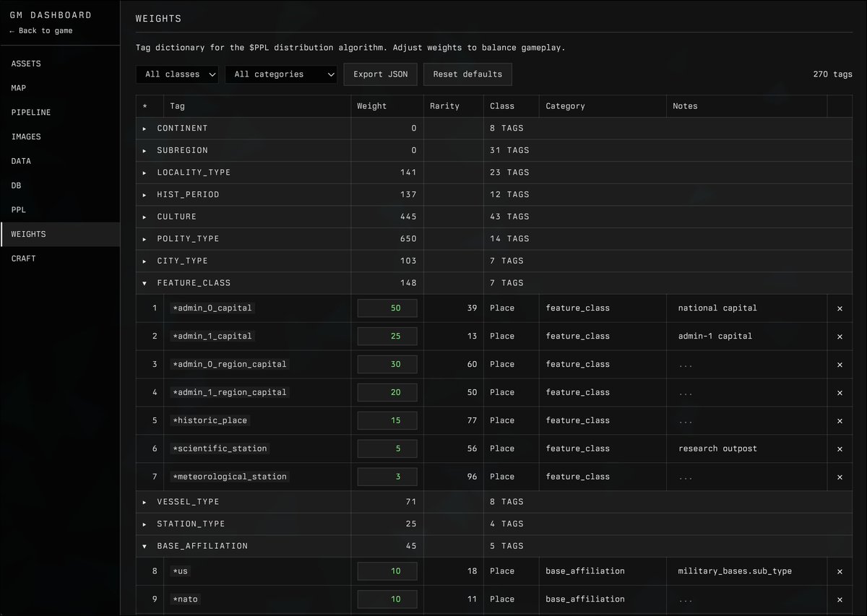Select the *admin_0_capital tag name
Viewport: 867px width, 616px height.
[x=212, y=308]
